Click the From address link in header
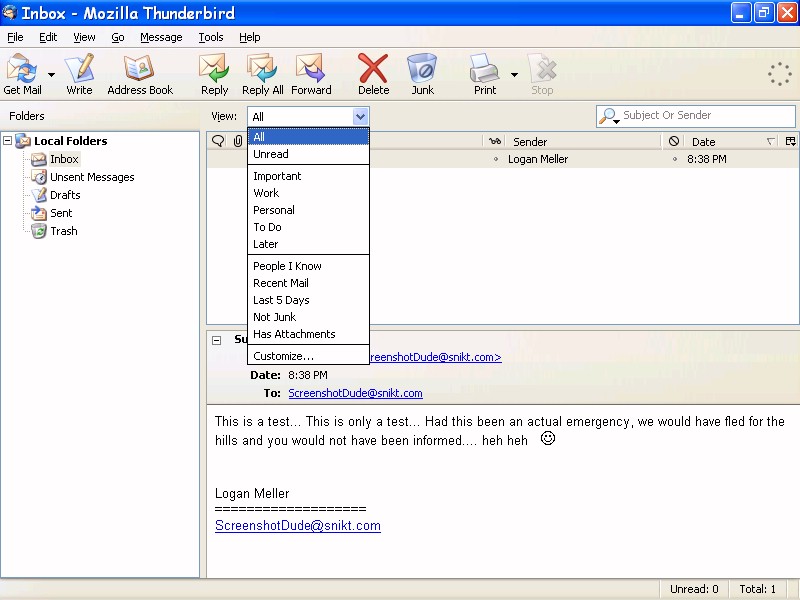This screenshot has width=800, height=600. [x=436, y=357]
